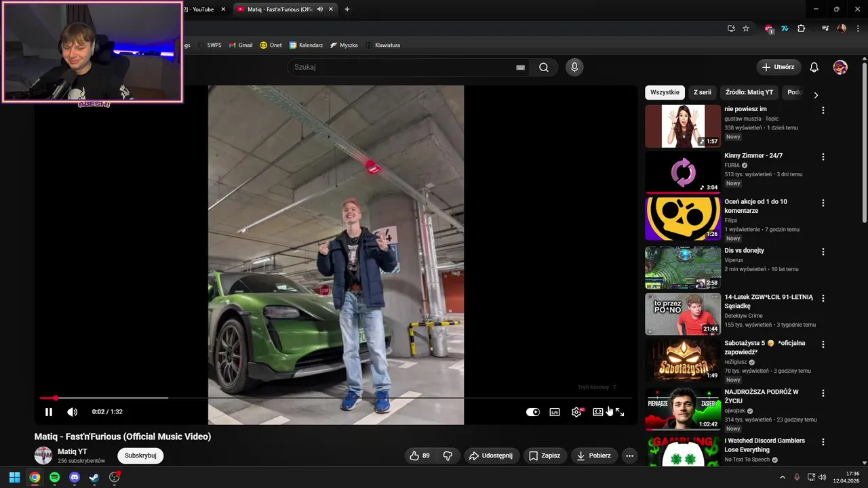Open the Myszka bookmark
Image resolution: width=868 pixels, height=488 pixels.
[344, 45]
